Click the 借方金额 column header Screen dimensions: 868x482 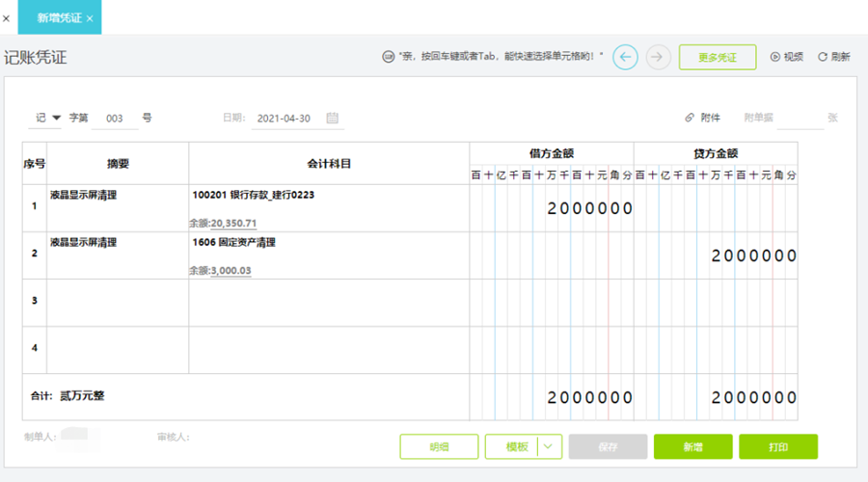pos(552,154)
